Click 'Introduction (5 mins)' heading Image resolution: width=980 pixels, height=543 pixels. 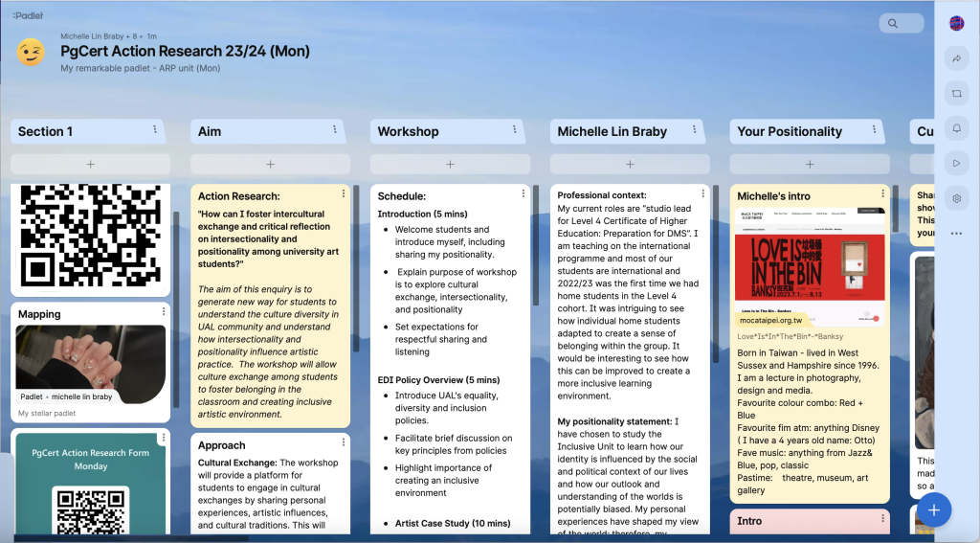coord(422,214)
